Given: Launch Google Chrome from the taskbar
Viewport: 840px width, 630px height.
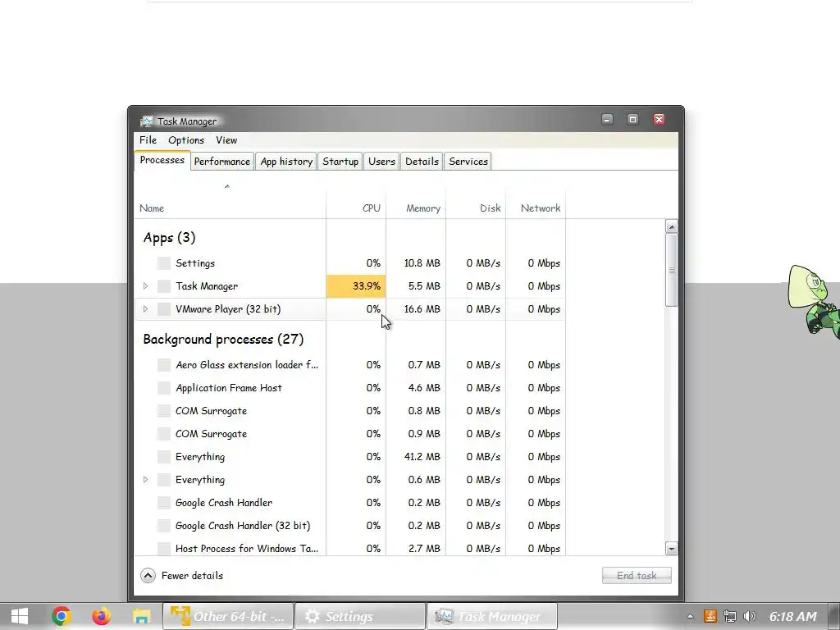Looking at the screenshot, I should (61, 616).
